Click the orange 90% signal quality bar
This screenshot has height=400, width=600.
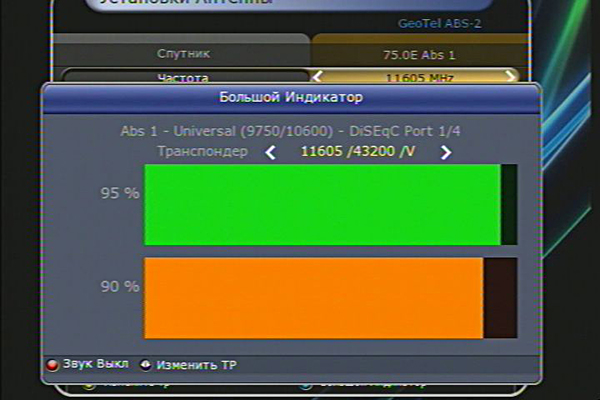tap(313, 298)
